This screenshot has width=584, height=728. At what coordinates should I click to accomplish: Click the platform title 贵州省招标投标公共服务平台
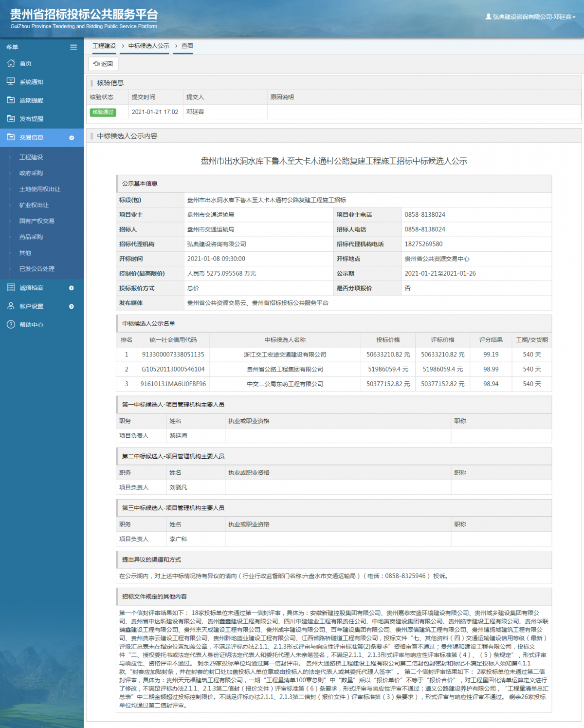[x=84, y=15]
